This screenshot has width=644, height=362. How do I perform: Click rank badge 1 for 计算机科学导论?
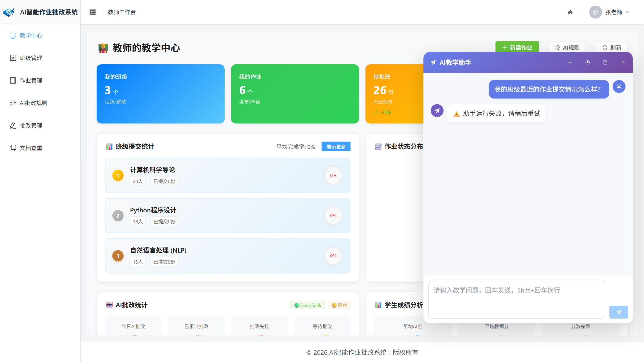pyautogui.click(x=118, y=176)
